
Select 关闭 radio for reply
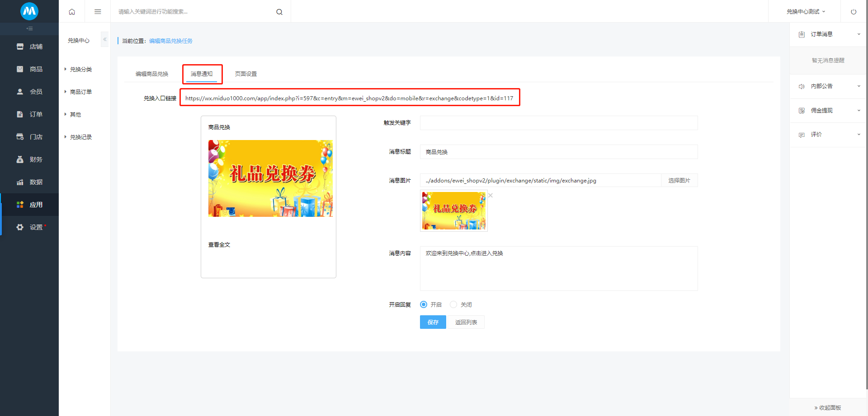453,304
